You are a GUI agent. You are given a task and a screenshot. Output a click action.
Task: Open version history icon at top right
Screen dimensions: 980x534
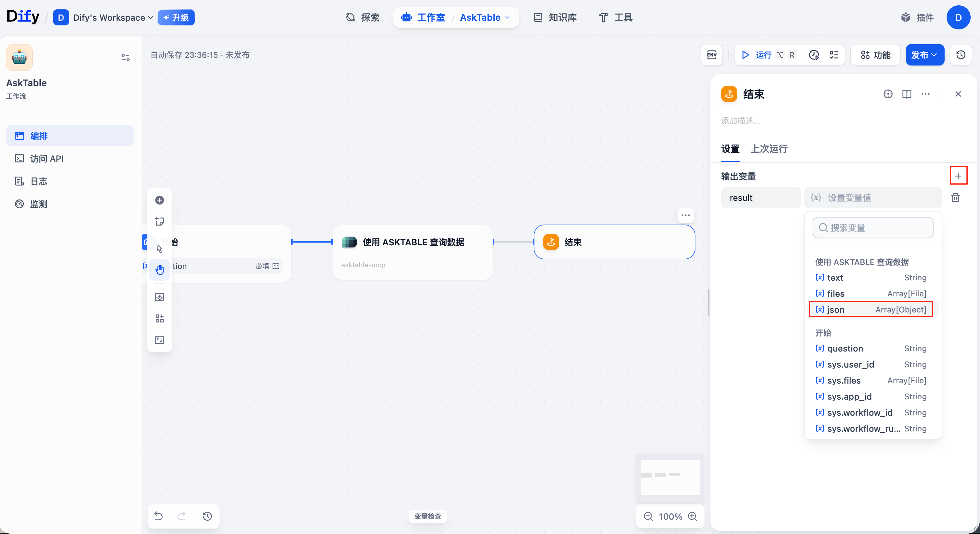click(x=961, y=55)
